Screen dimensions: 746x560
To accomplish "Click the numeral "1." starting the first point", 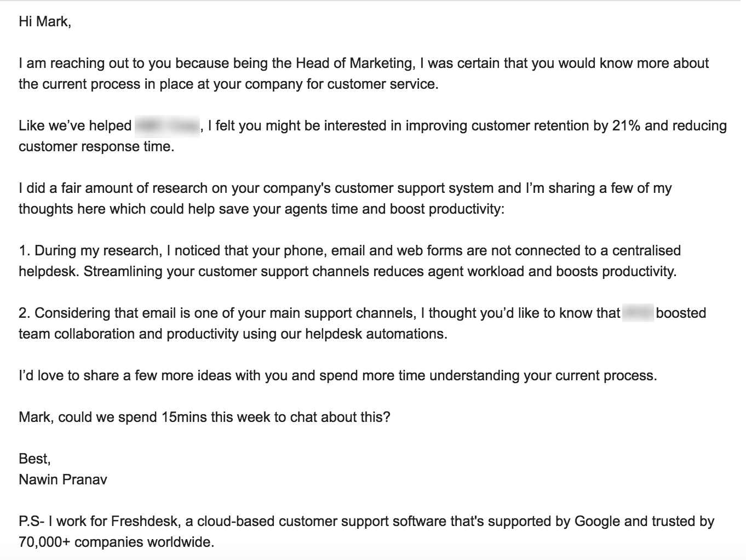I will (24, 251).
